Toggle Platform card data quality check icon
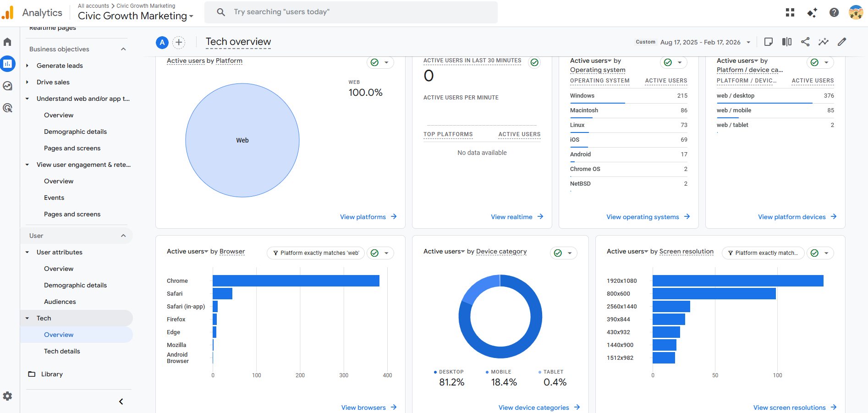Viewport: 868px width, 413px height. 374,62
